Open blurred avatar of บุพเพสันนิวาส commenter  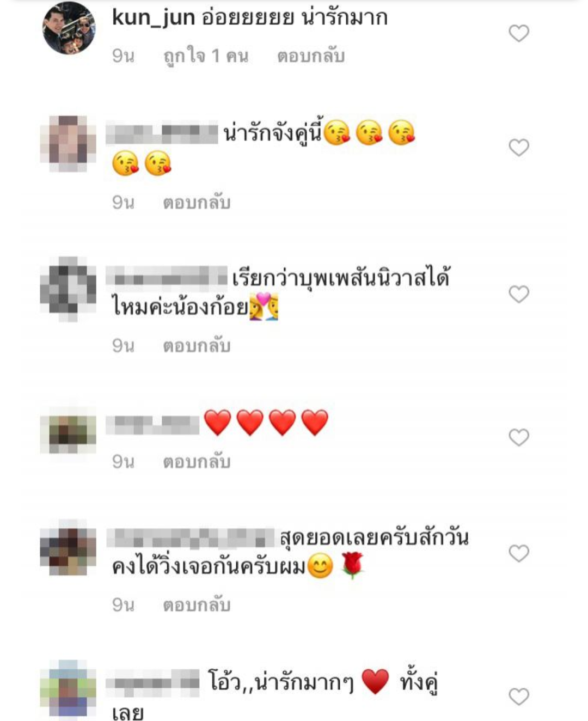(x=69, y=288)
